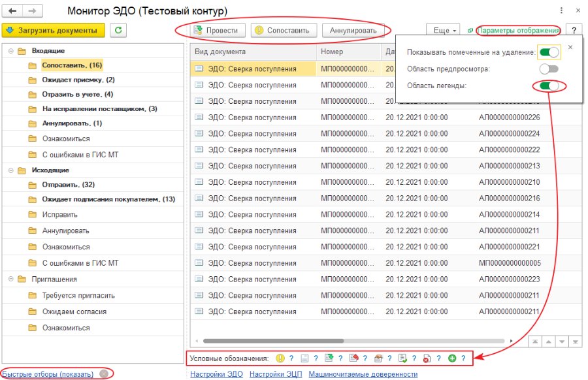Open the three-dot window menu
Viewport: 588px width, 380px height.
[561, 10]
